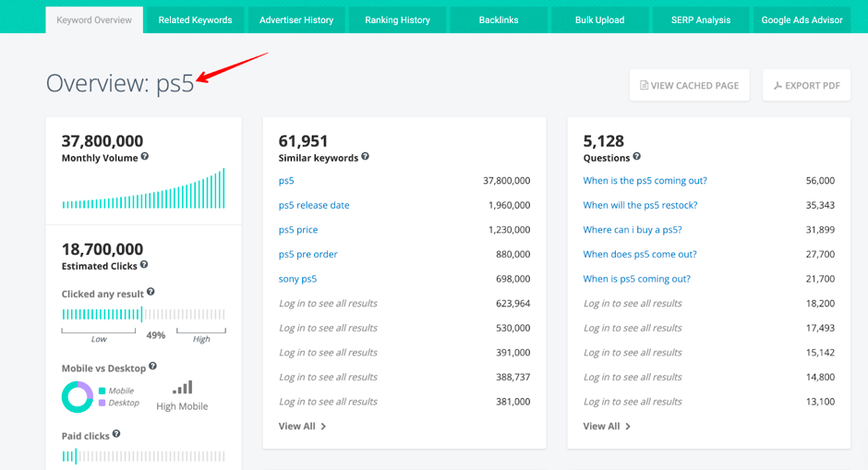Click the Mobile vs Desktop help icon
The image size is (868, 470).
click(152, 366)
